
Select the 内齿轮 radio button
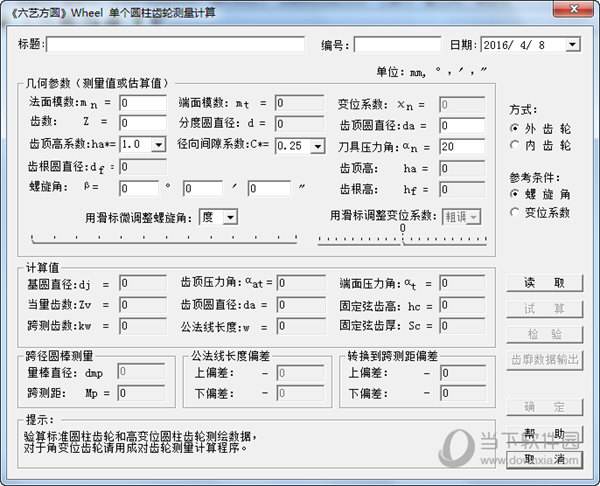pos(515,145)
